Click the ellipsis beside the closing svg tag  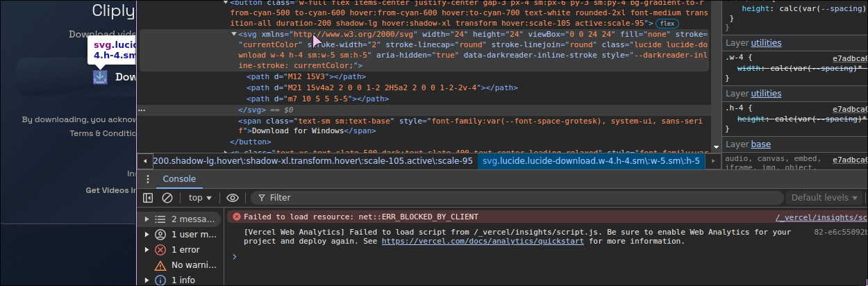(x=142, y=110)
